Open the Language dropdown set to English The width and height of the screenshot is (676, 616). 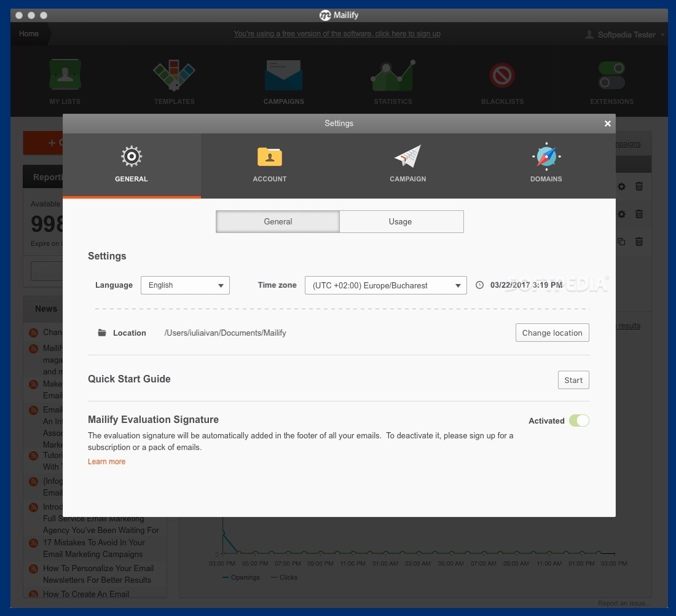185,285
